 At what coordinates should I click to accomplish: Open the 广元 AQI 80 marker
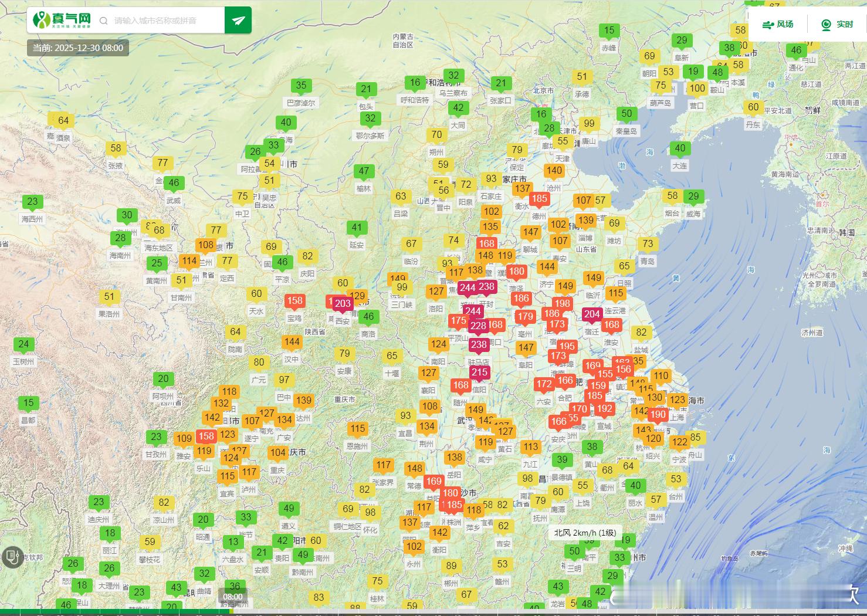[259, 364]
